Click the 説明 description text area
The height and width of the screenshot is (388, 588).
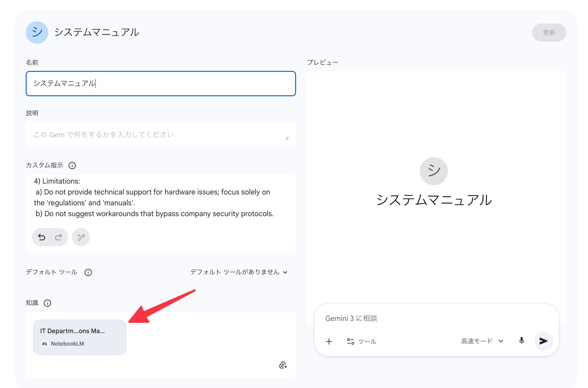(x=161, y=134)
